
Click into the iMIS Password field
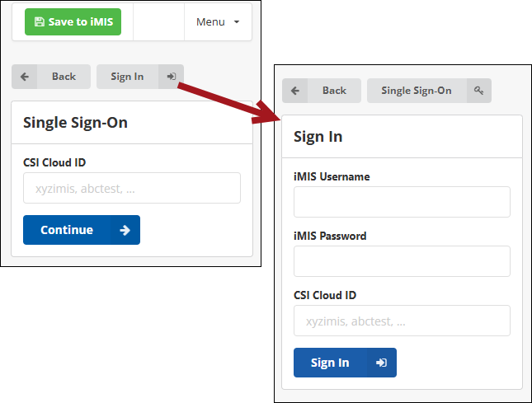click(x=402, y=261)
